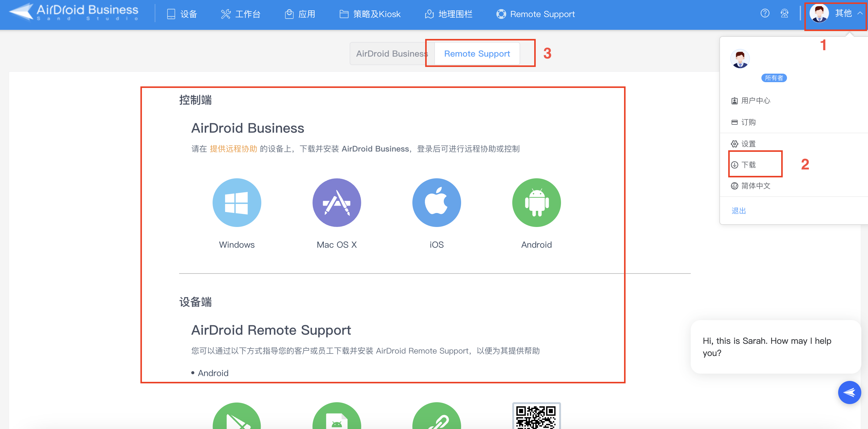
Task: Click the Mac OS X download icon
Action: pos(336,202)
